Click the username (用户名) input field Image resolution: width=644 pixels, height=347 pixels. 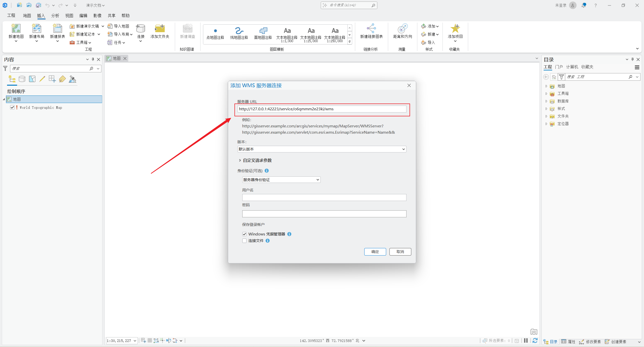[x=324, y=197]
